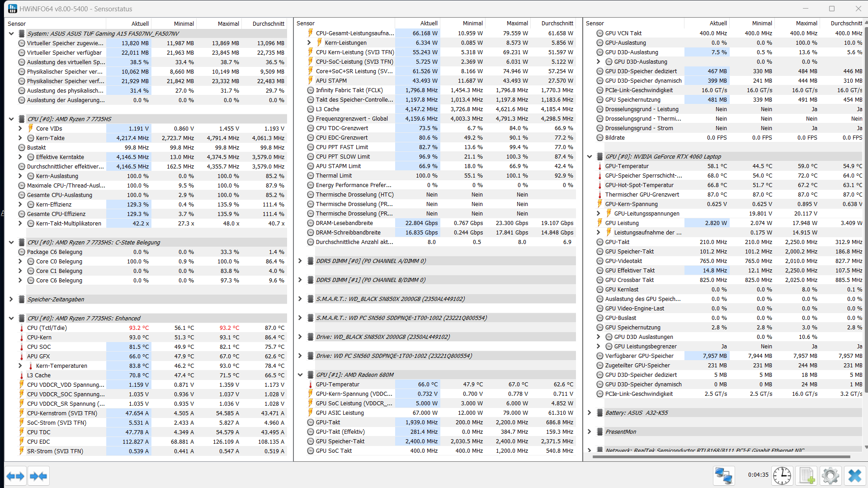Close sensors with the blue X icon
The height and width of the screenshot is (488, 868).
tap(854, 476)
